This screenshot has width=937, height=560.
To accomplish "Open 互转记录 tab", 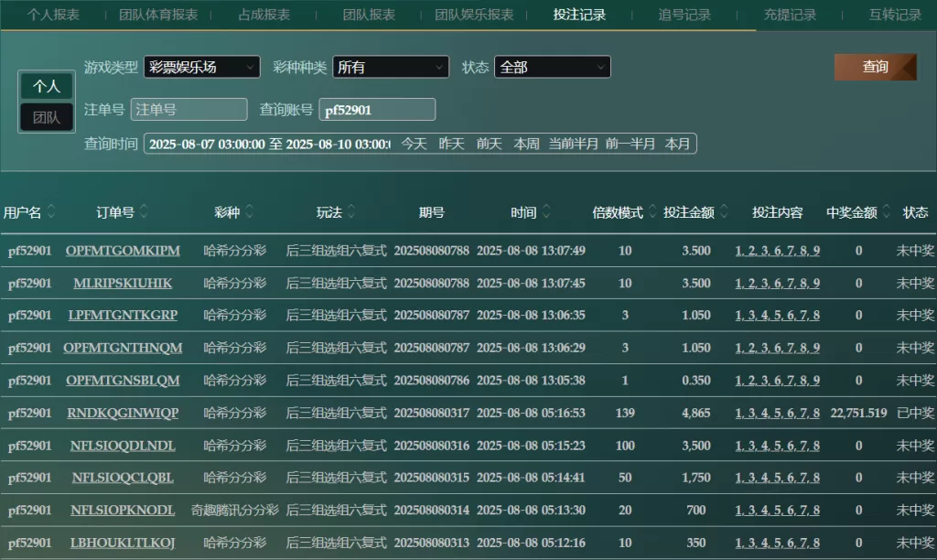I will click(895, 15).
